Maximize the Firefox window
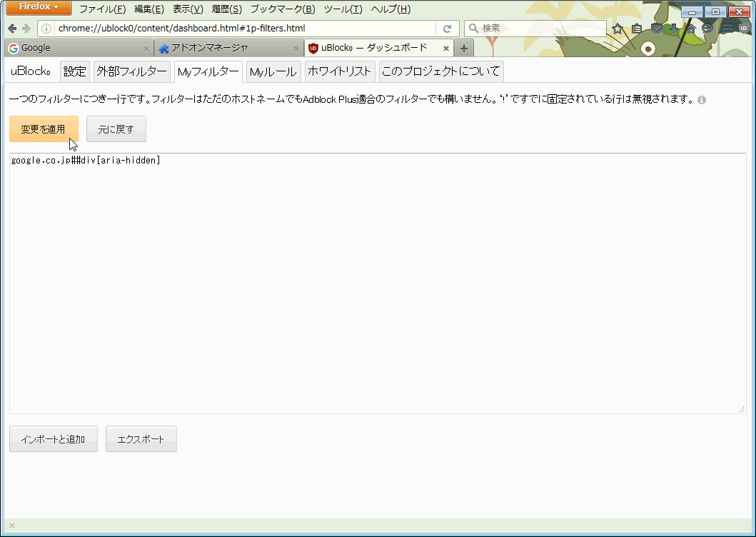The height and width of the screenshot is (537, 756). pos(715,11)
